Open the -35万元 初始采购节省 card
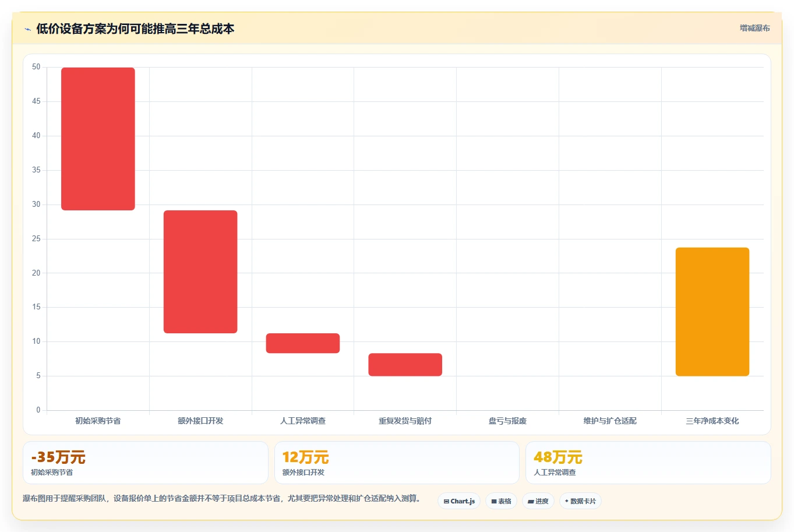 146,463
